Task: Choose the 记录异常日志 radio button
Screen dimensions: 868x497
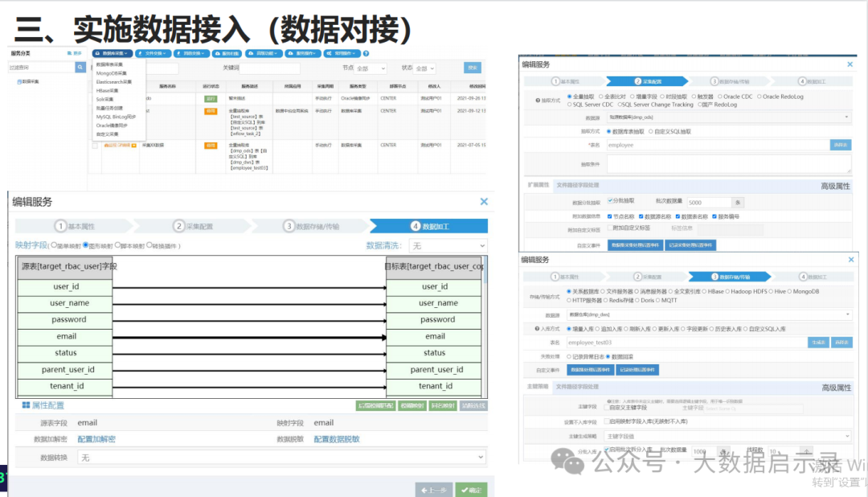Action: pyautogui.click(x=569, y=357)
